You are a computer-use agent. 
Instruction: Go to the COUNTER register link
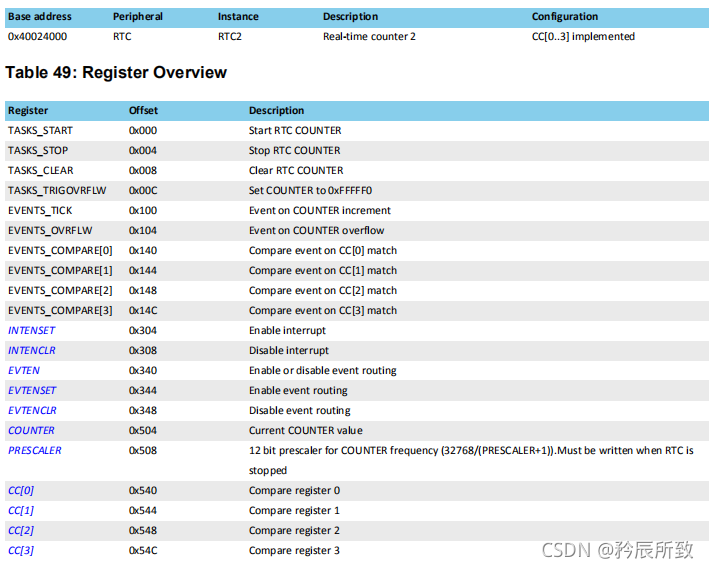(31, 431)
